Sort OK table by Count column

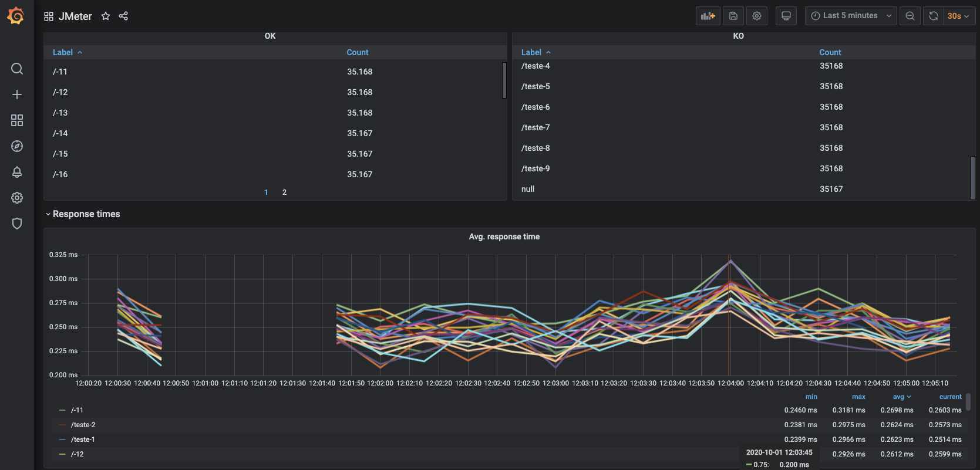[x=358, y=52]
